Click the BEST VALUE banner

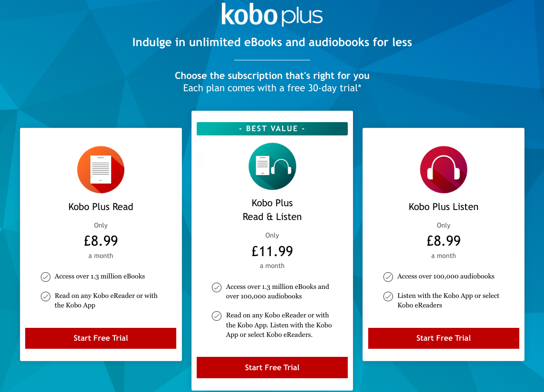click(x=272, y=129)
